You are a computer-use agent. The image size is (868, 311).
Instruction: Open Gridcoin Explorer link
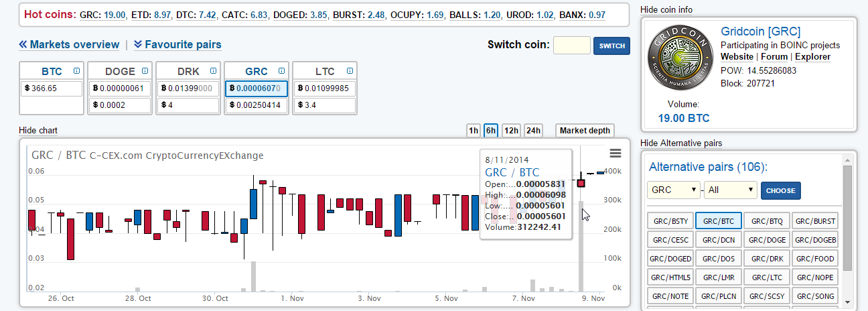coord(812,57)
